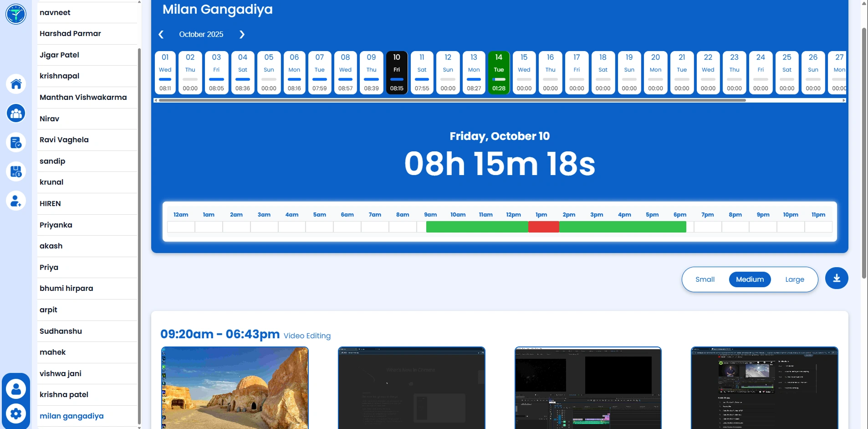The width and height of the screenshot is (868, 429).
Task: Open the first Video Editing screenshot thumbnail
Action: (x=235, y=388)
